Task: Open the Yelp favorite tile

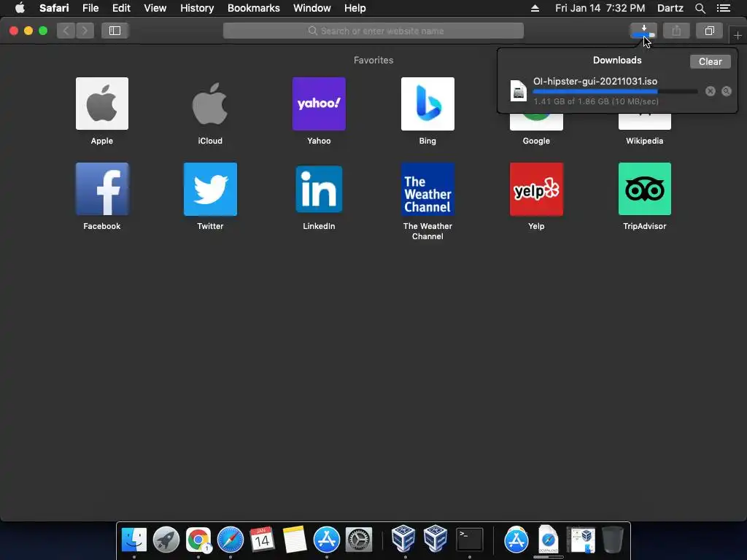Action: click(x=536, y=189)
